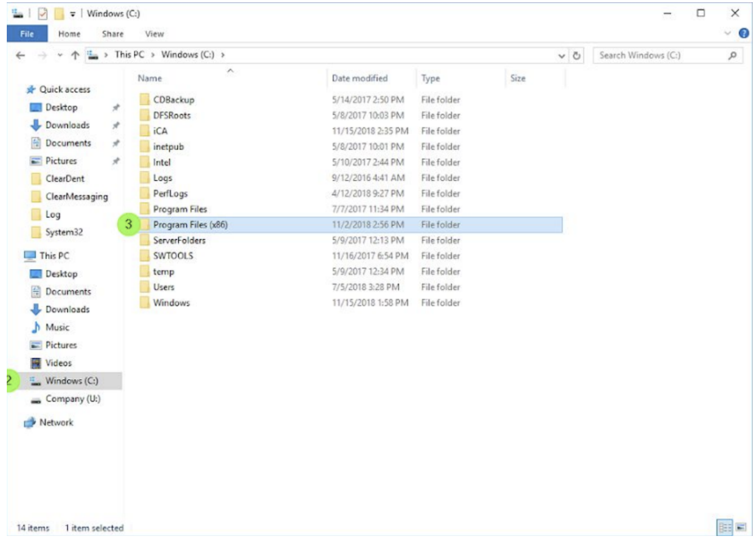
Task: Open the Help question mark icon
Action: coord(744,33)
